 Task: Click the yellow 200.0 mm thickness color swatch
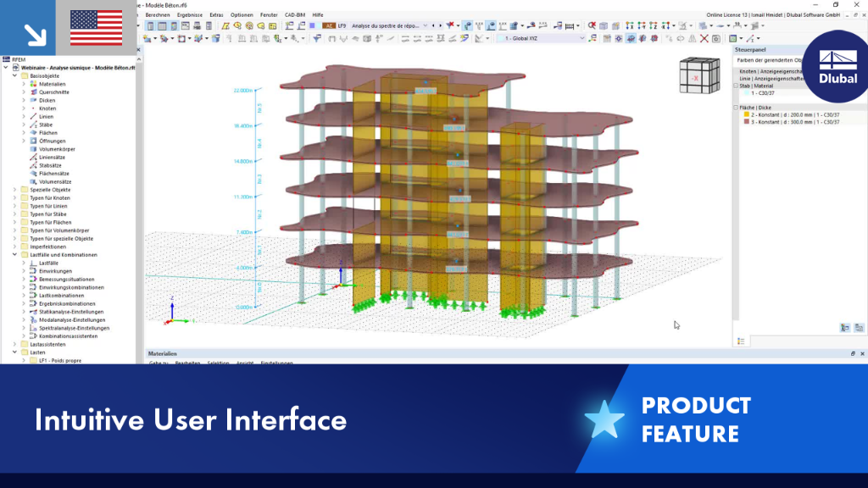746,114
